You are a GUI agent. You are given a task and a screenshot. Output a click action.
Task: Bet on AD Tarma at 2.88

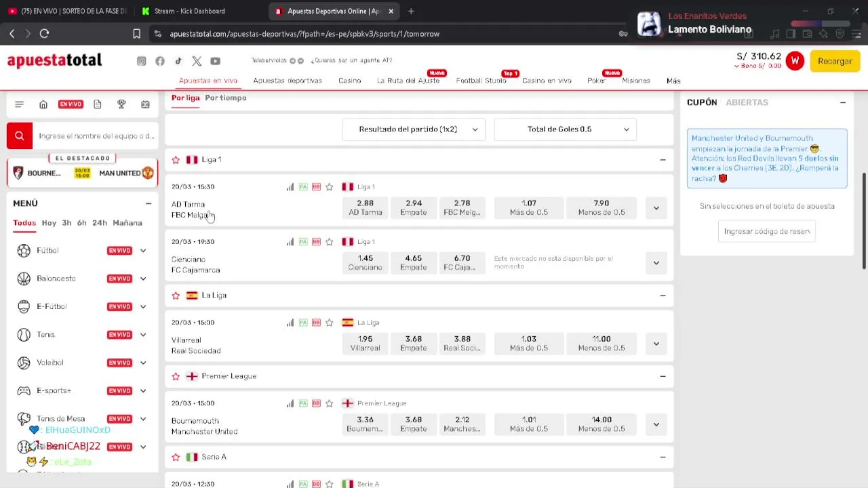tap(366, 207)
